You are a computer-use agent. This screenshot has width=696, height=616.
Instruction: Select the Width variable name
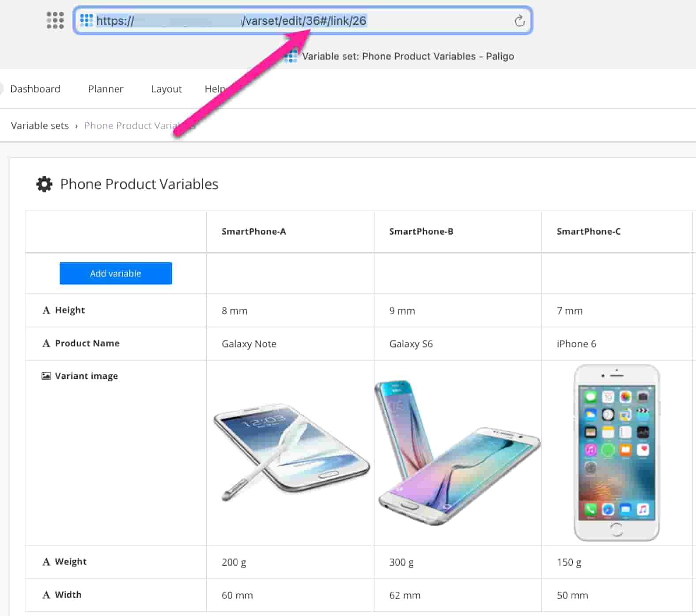click(x=68, y=595)
